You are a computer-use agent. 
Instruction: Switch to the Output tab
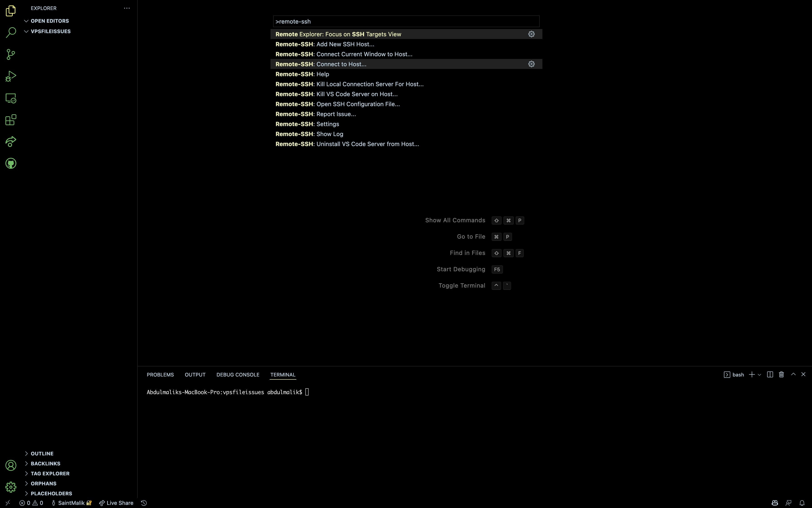(195, 375)
